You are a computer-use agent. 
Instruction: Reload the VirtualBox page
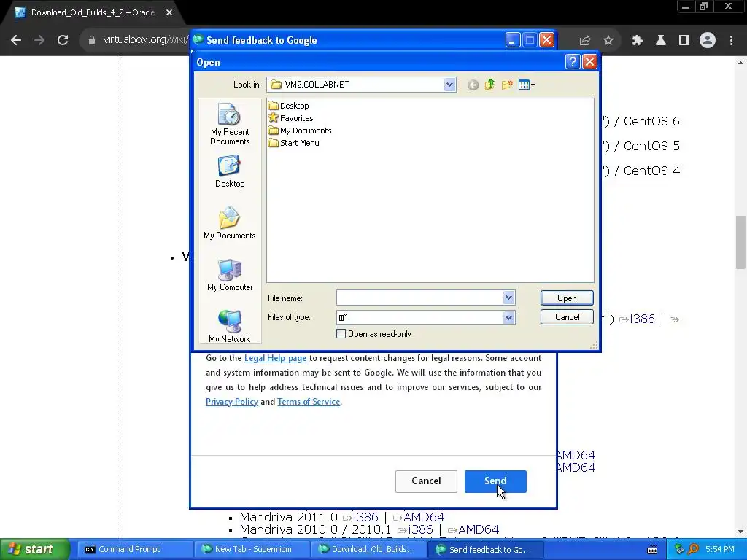[63, 40]
